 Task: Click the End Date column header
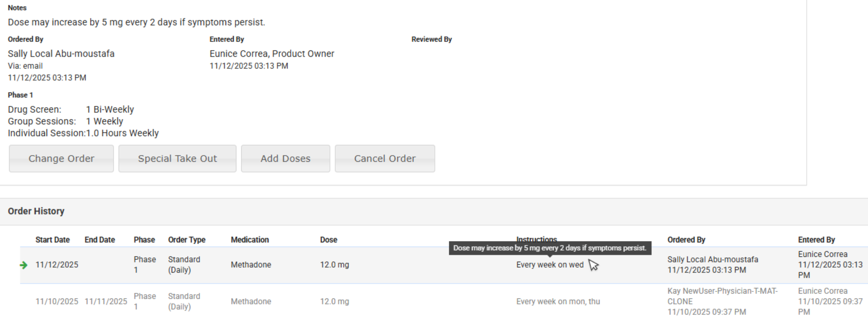(x=100, y=240)
